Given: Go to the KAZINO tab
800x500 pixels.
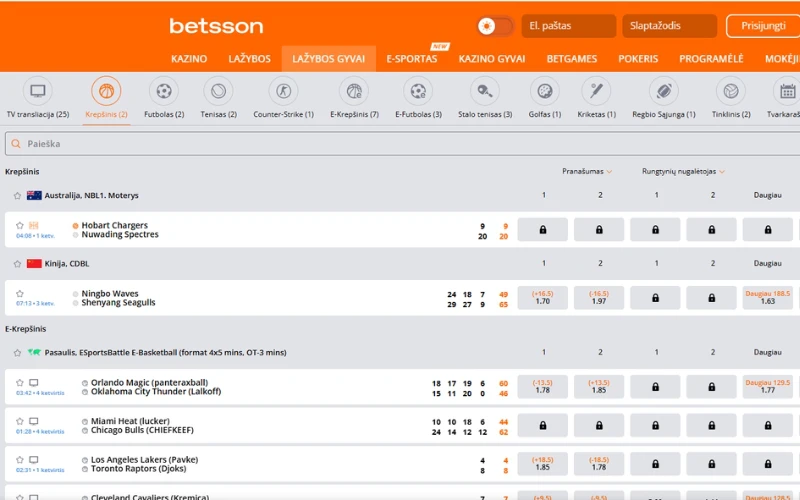Looking at the screenshot, I should pos(189,59).
